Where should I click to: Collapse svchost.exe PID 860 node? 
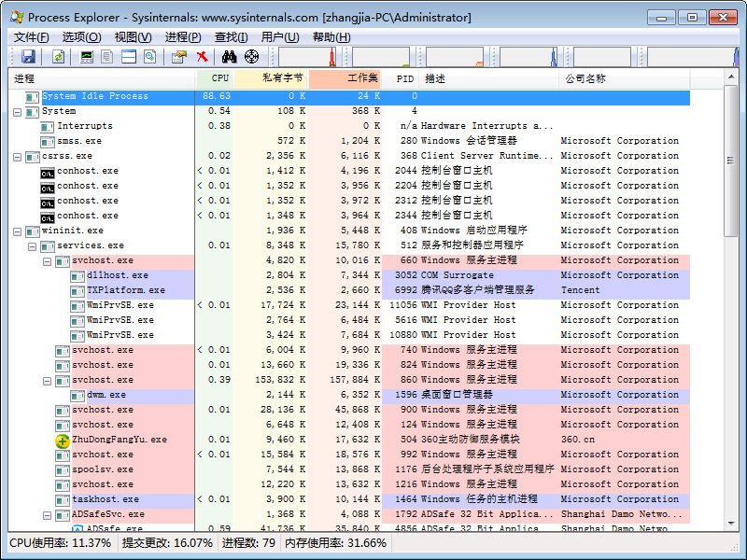pyautogui.click(x=48, y=381)
